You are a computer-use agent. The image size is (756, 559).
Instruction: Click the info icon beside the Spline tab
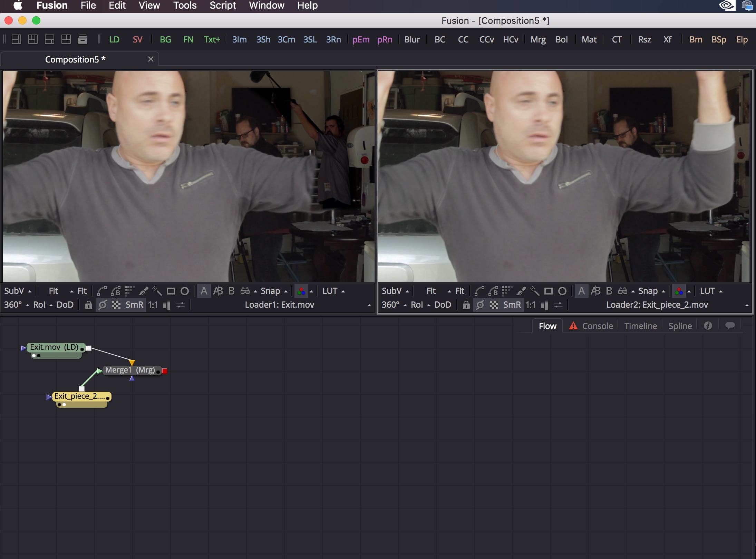coord(708,326)
